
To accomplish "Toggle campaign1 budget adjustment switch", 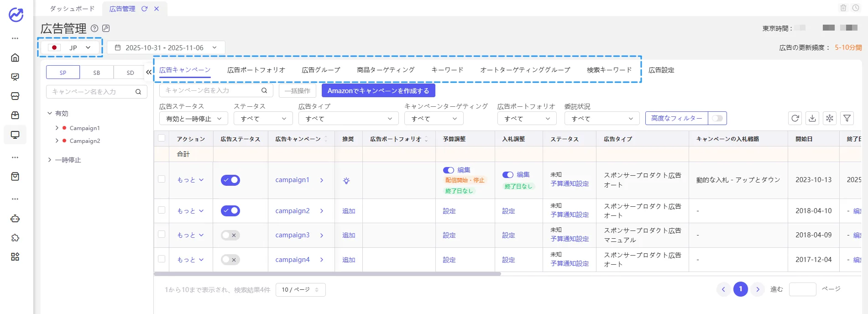I will (449, 170).
